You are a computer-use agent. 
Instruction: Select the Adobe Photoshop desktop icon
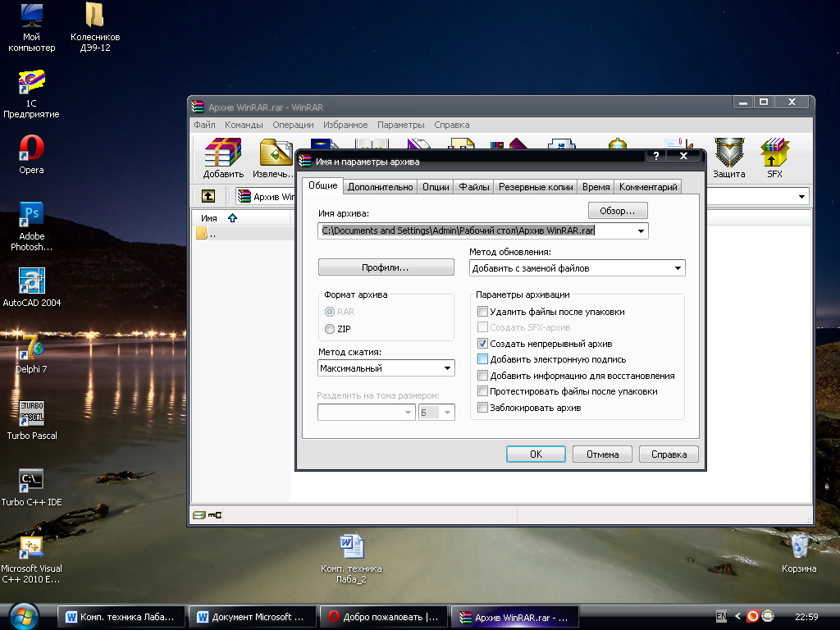[32, 226]
